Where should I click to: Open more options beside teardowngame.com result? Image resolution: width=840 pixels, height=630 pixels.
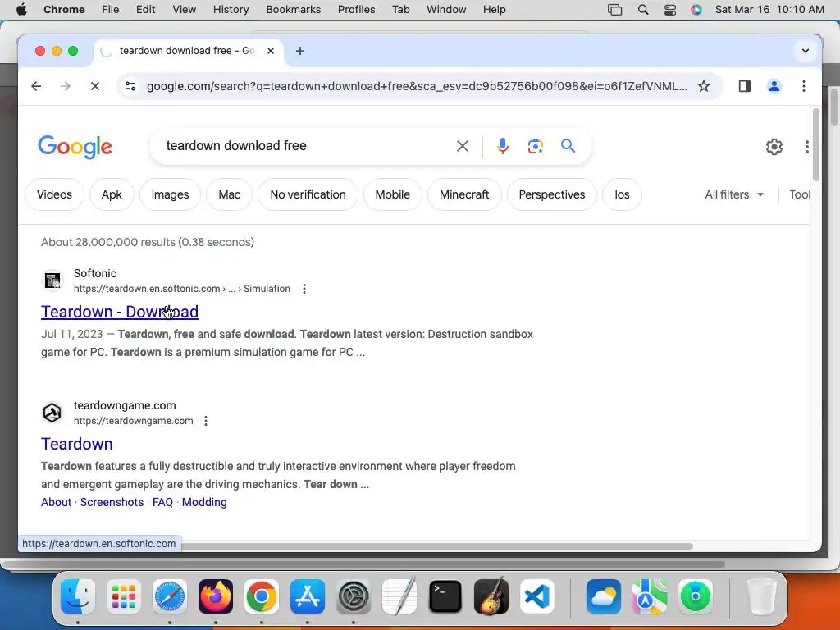tap(206, 421)
